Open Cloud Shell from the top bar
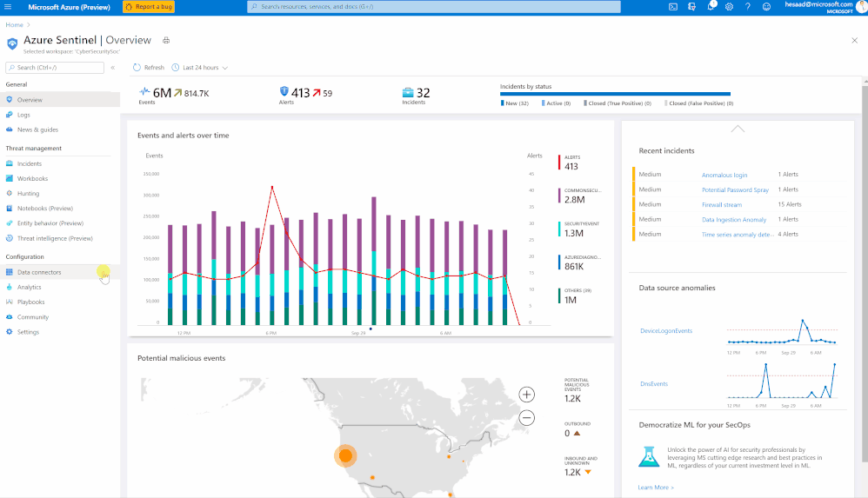Screen dimensions: 868x498 tap(673, 7)
